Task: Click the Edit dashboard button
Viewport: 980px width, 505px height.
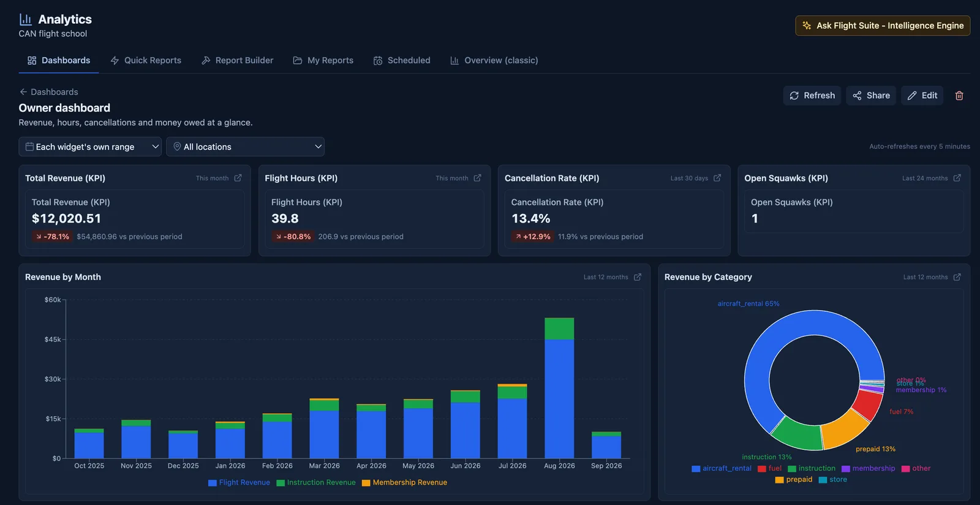Action: tap(922, 96)
